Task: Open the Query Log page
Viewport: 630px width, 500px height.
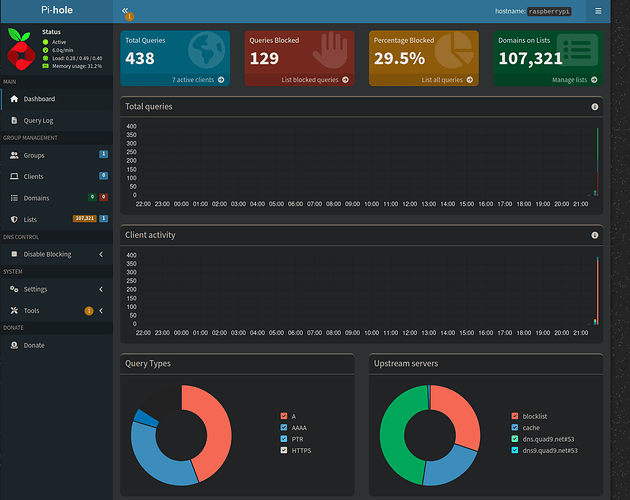Action: coord(38,120)
